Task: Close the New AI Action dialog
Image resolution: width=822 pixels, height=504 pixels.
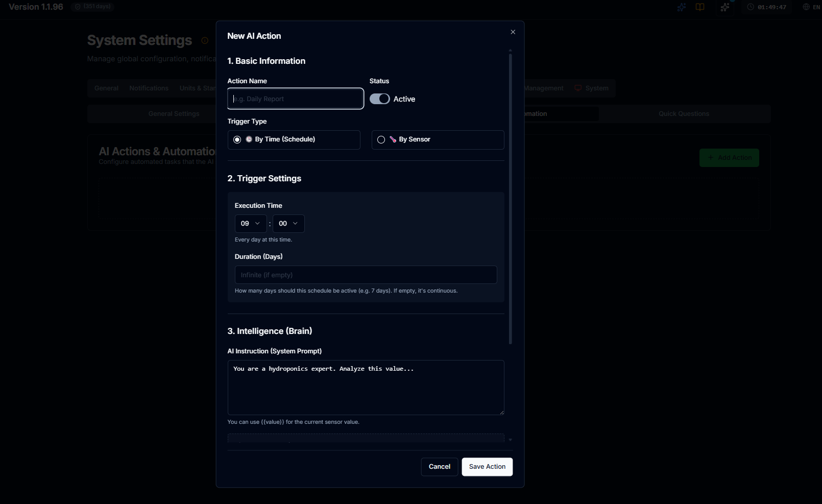Action: pos(513,32)
